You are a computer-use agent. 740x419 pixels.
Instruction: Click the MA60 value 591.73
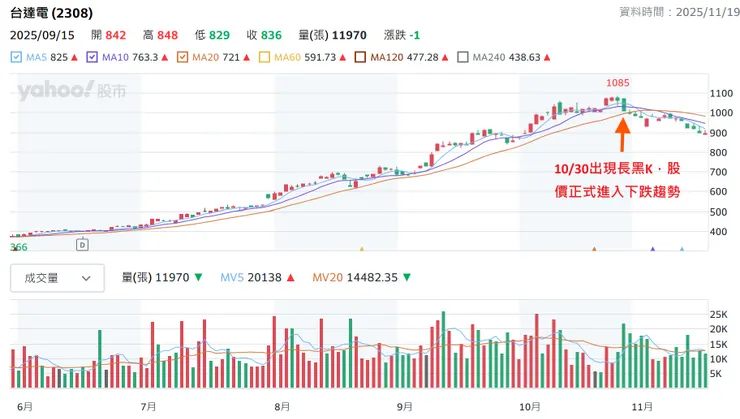tap(320, 57)
